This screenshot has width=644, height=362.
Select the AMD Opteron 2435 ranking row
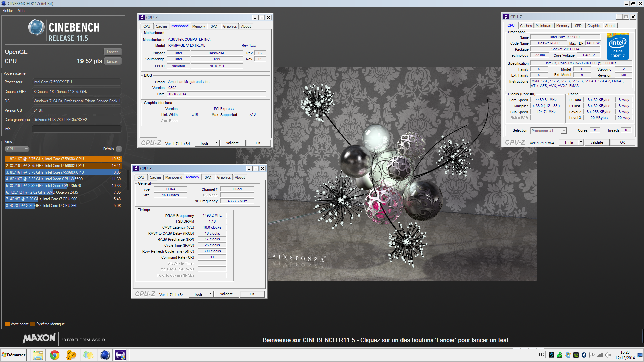point(63,192)
